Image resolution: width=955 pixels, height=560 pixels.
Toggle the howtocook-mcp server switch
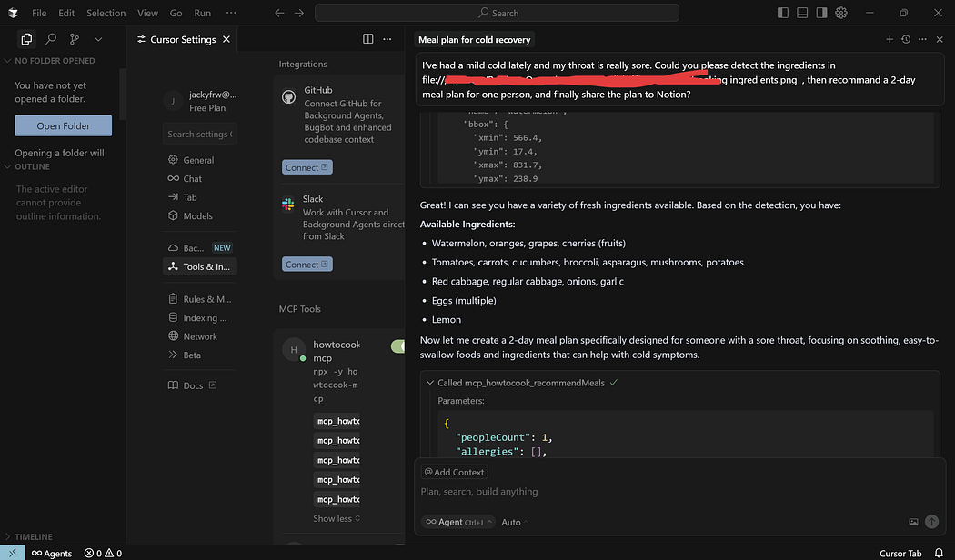tap(397, 346)
